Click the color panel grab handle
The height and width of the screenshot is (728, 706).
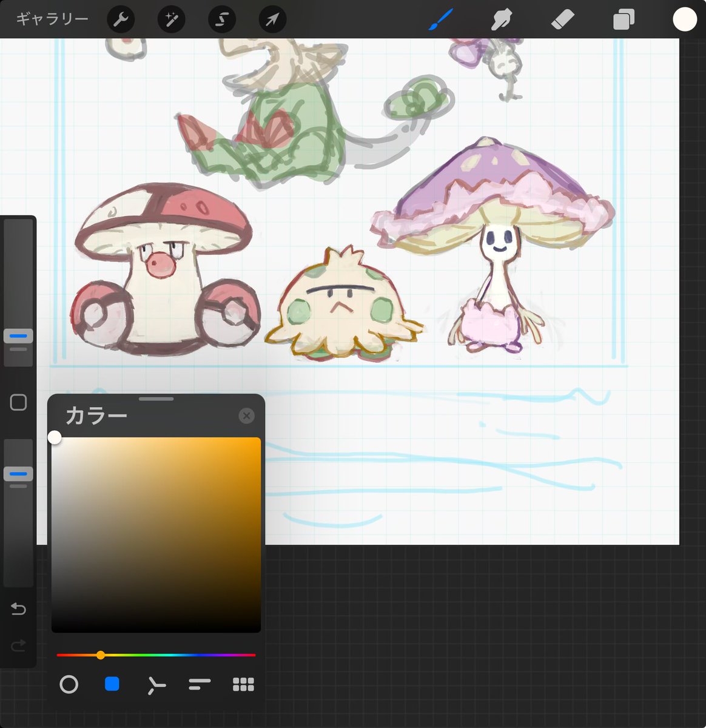(156, 399)
